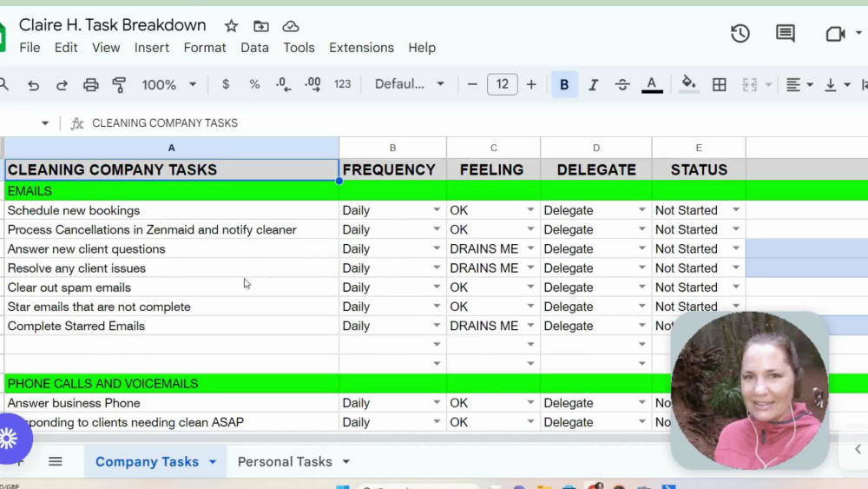The width and height of the screenshot is (868, 489).
Task: Decrease font size with minus button
Action: [x=472, y=85]
